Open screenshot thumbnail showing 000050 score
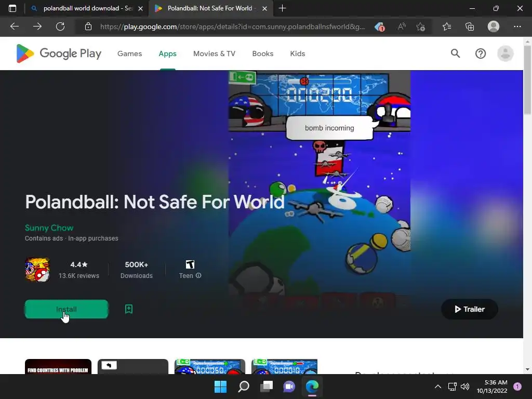 click(210, 366)
